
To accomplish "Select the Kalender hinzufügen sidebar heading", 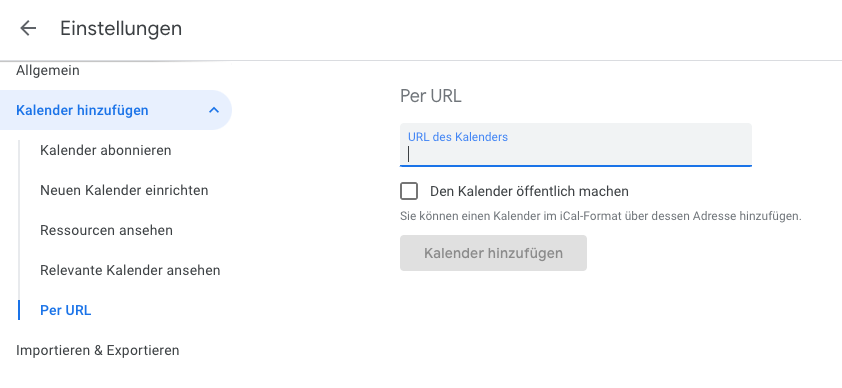I will coord(82,111).
